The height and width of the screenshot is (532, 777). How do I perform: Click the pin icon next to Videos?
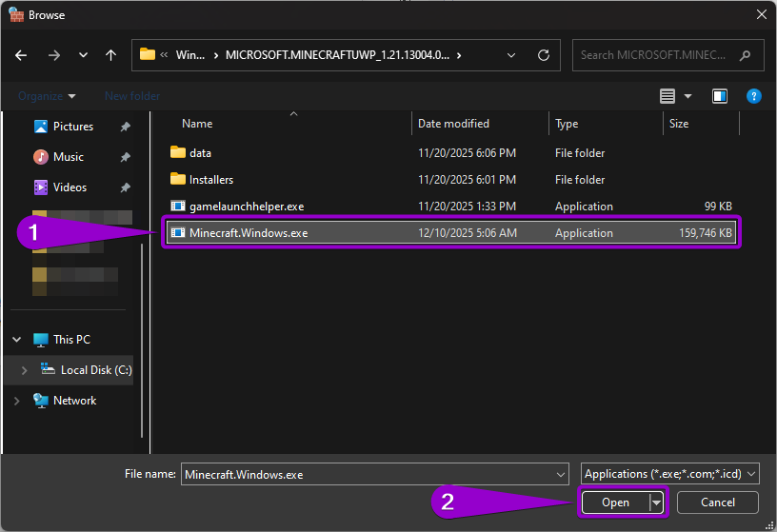pyautogui.click(x=125, y=187)
